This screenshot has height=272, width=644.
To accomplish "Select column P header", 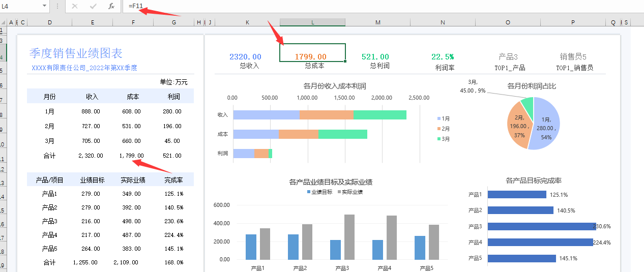I will [573, 22].
